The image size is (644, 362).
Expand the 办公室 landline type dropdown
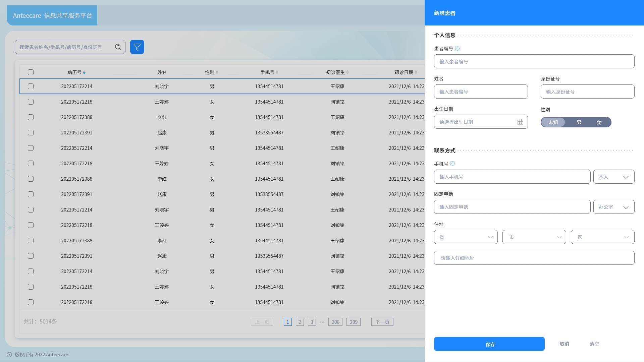613,207
